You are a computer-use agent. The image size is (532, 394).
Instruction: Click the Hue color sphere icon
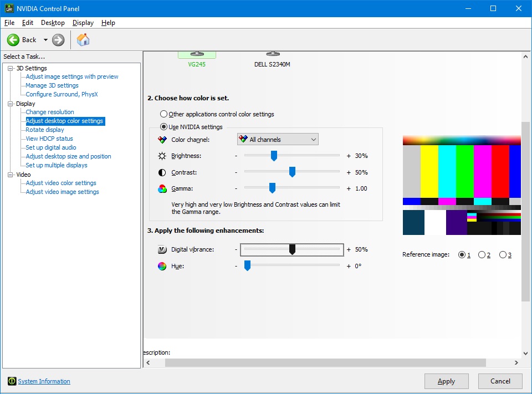click(x=161, y=266)
